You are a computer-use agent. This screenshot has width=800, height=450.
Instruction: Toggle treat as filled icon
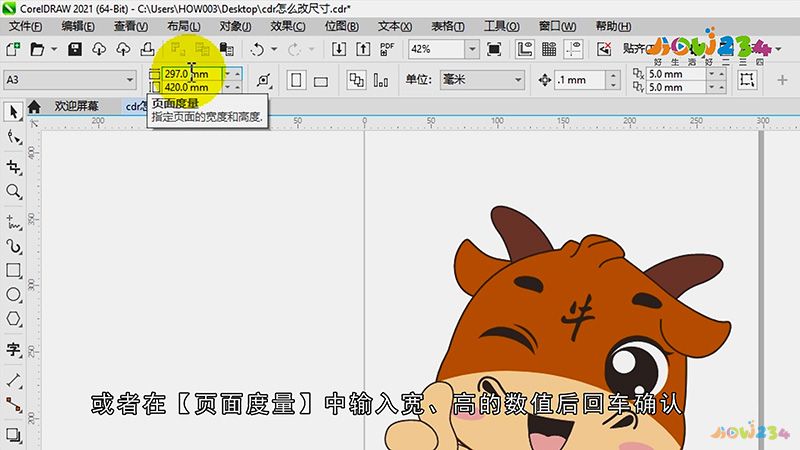tap(747, 80)
